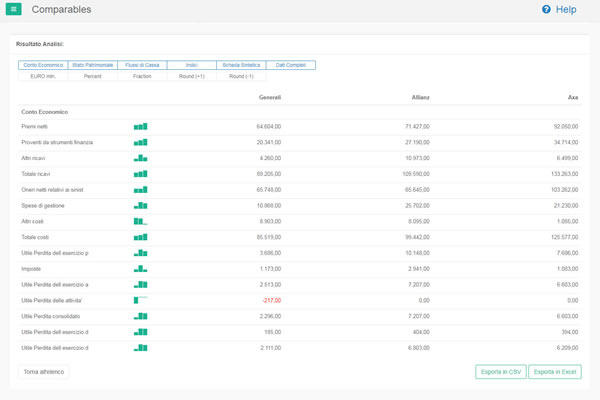Click the Imposte row label
The image size is (600, 400).
[x=31, y=269]
